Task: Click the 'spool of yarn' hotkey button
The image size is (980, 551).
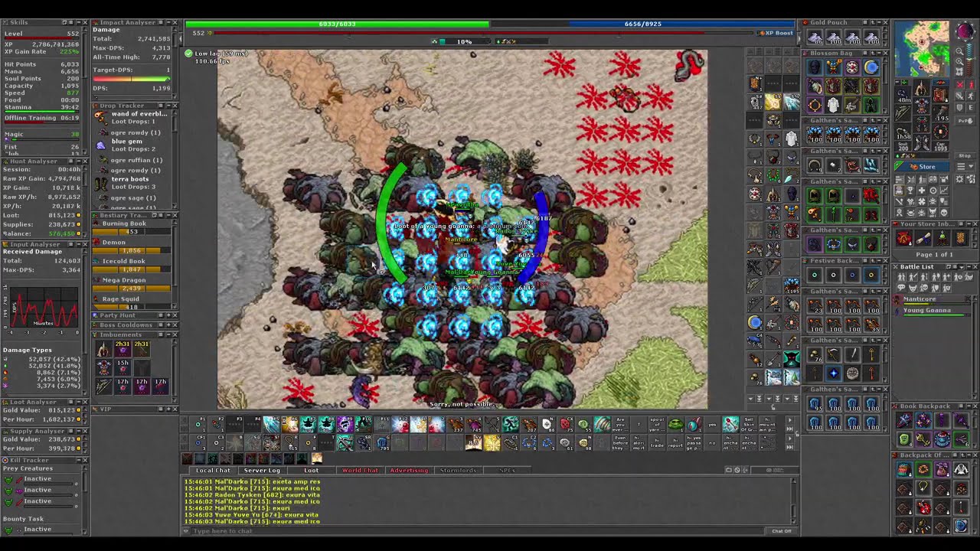Action: coord(658,424)
